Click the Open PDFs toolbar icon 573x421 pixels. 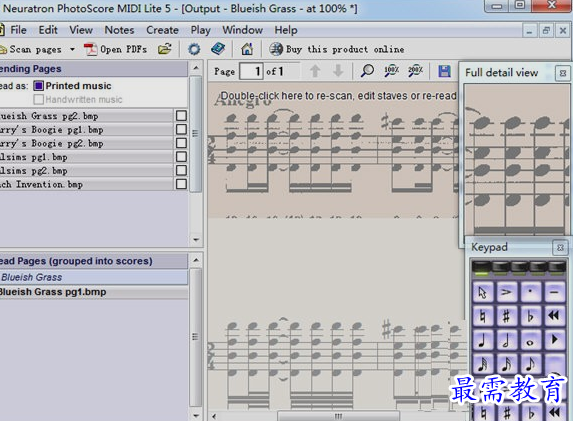(90, 49)
